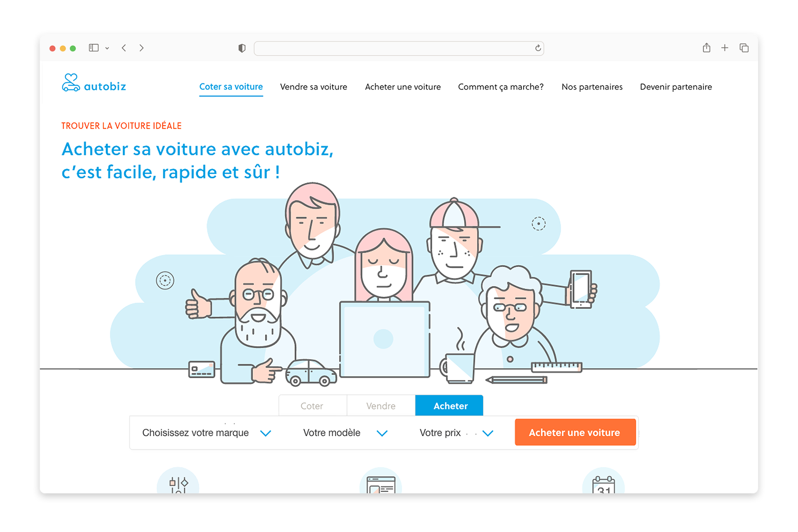Open a new tab with the plus icon
The width and height of the screenshot is (798, 532).
(725, 48)
